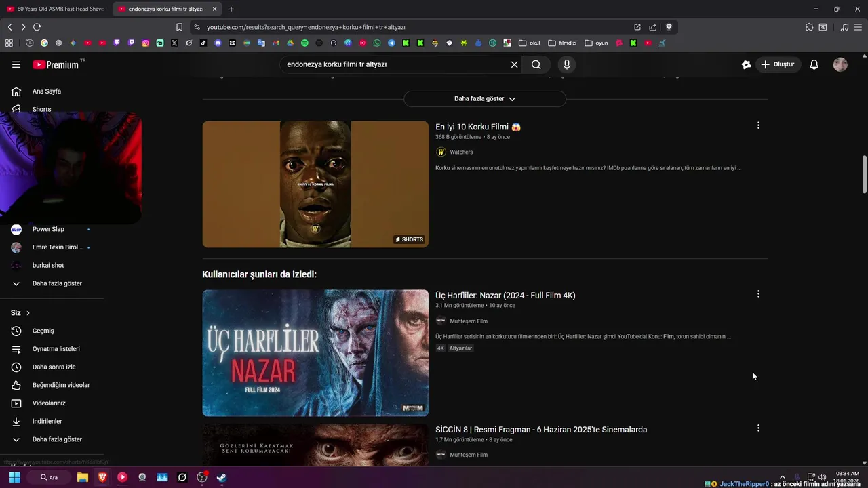
Task: Switch to the 80 Years Old ASMR browser tab
Action: (x=56, y=9)
